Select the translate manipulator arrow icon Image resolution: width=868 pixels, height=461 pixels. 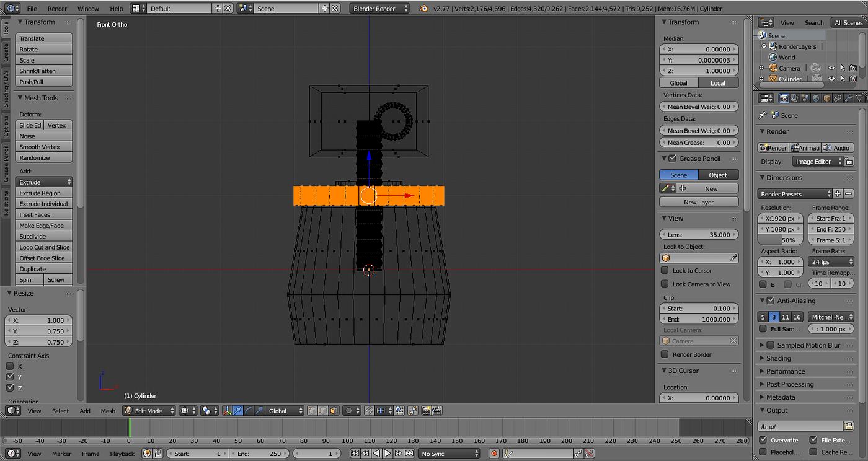pyautogui.click(x=238, y=411)
